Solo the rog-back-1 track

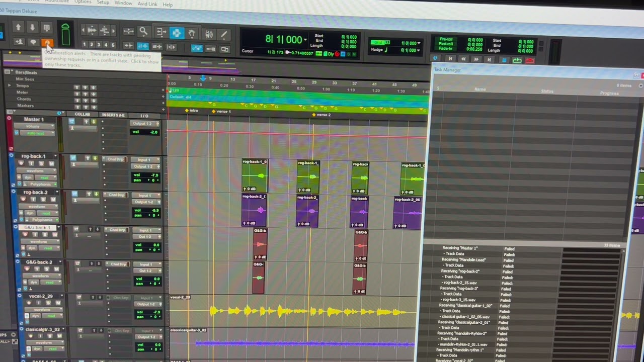[41, 164]
